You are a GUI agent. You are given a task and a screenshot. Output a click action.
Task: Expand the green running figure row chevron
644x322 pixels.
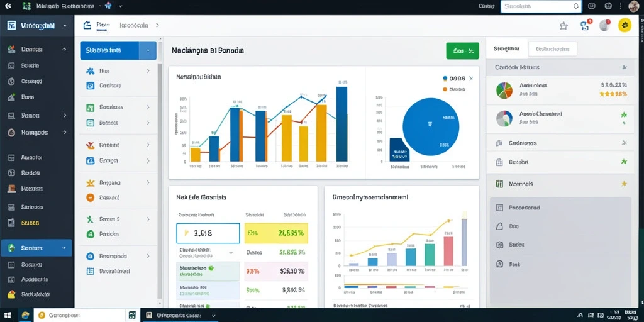tap(148, 219)
